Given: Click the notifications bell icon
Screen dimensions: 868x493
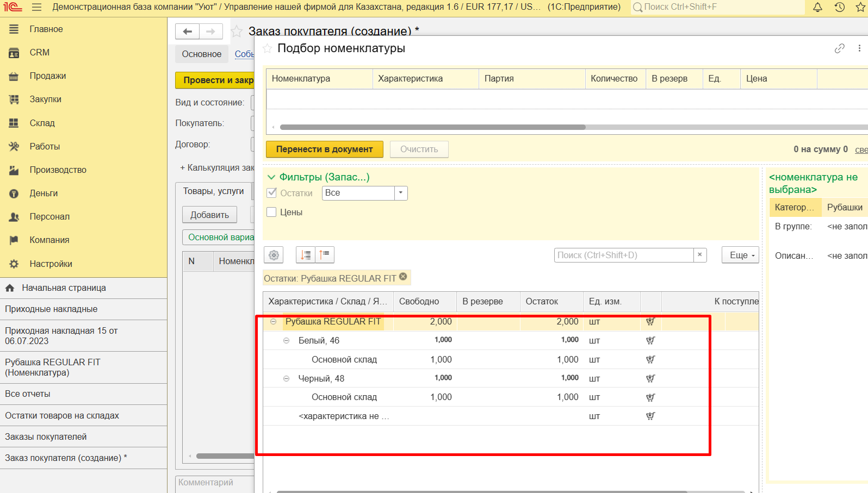Looking at the screenshot, I should [817, 7].
